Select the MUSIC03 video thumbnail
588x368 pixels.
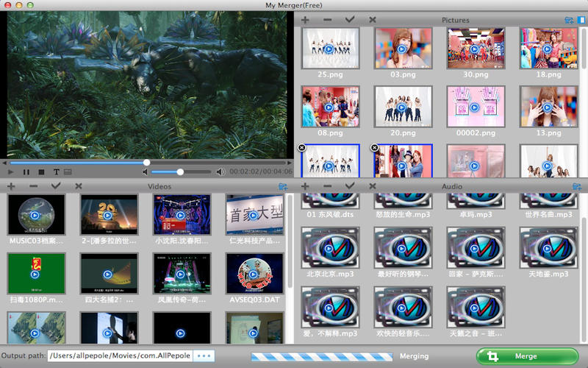coord(36,215)
